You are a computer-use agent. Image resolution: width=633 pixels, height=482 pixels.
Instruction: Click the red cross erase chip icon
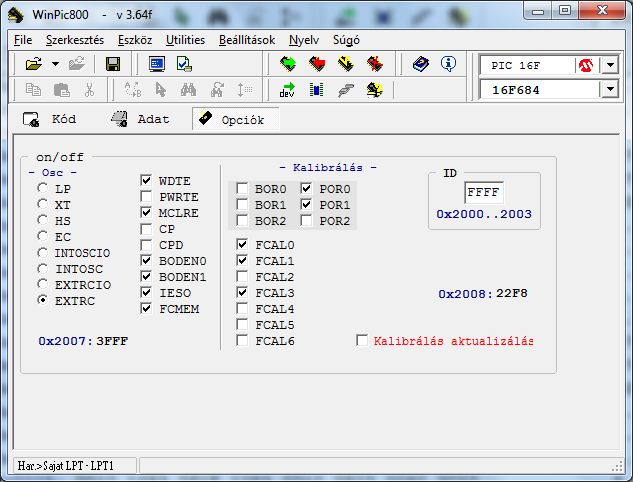(x=375, y=64)
